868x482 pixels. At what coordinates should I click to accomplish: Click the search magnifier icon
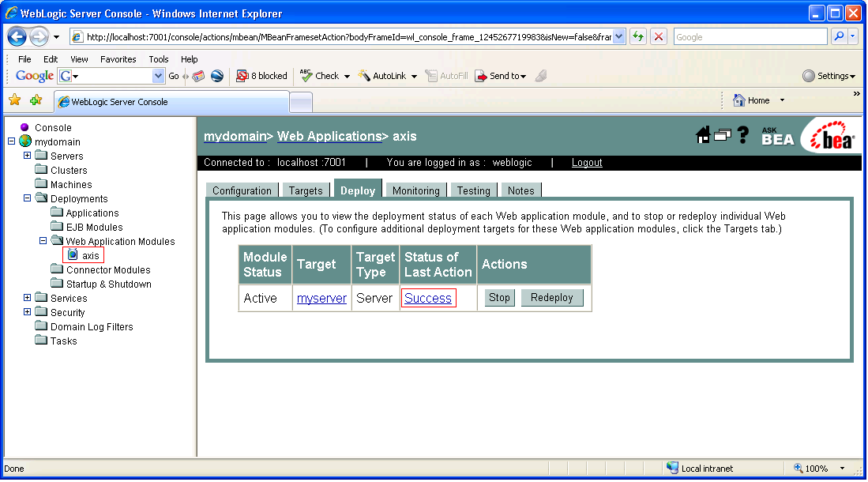tap(840, 36)
